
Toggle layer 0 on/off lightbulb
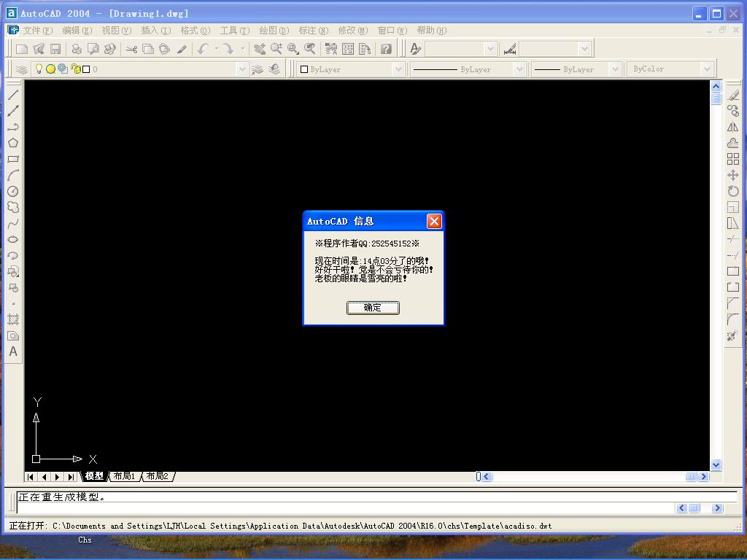click(x=39, y=69)
